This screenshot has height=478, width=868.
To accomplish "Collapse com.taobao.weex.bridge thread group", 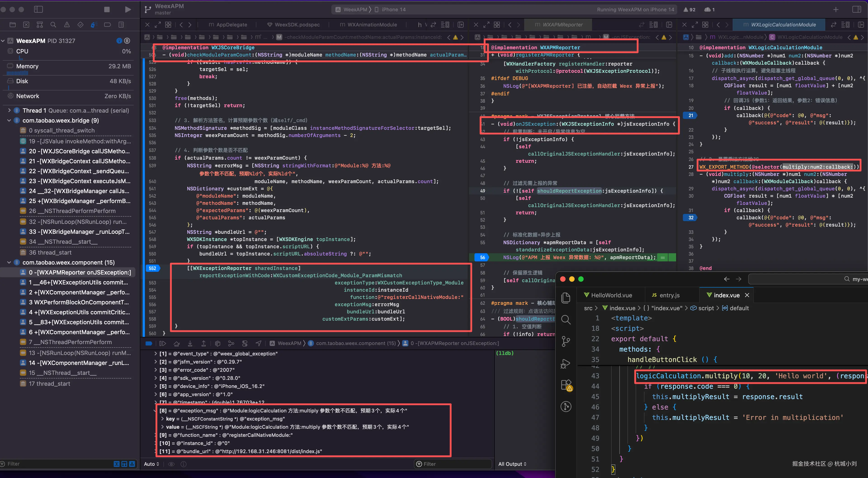I will (x=9, y=120).
